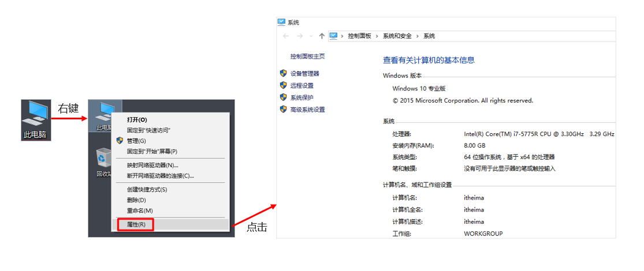The width and height of the screenshot is (644, 271).
Task: Click the forward arrow in System window
Action: (x=300, y=36)
